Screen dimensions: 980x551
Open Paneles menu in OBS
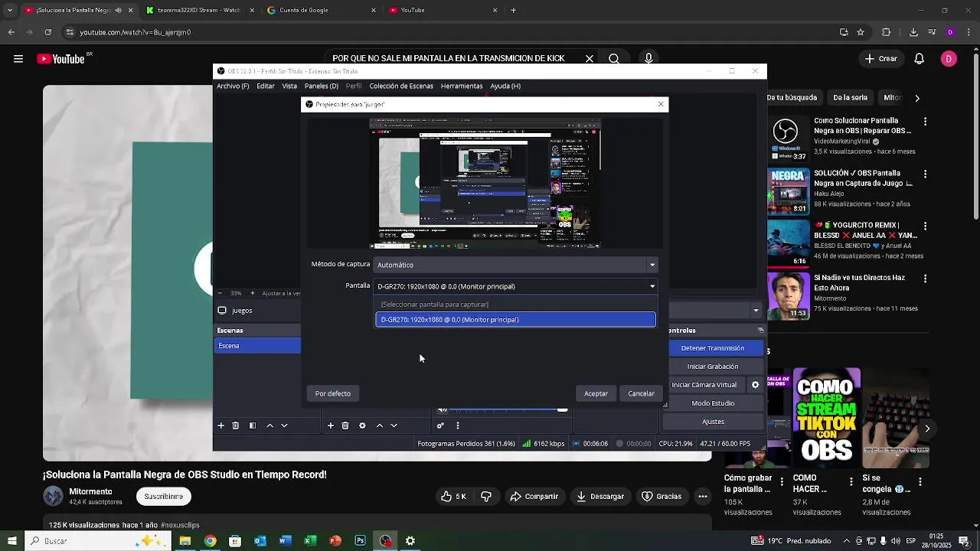[322, 86]
